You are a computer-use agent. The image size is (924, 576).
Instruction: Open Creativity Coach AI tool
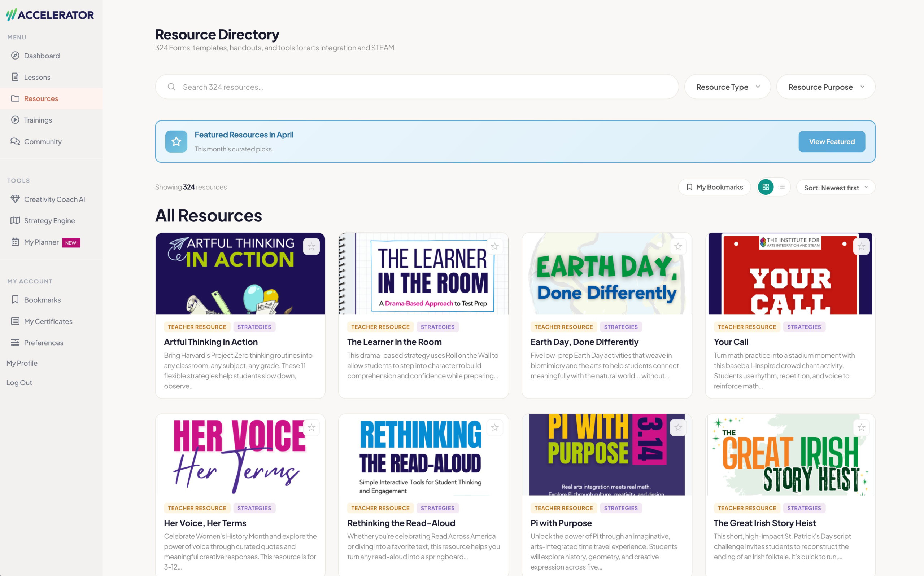tap(51, 199)
